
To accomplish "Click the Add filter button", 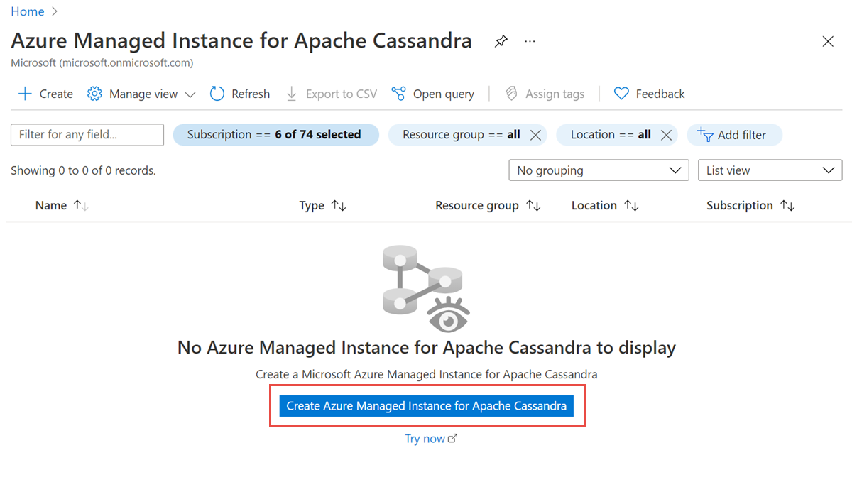I will (734, 135).
